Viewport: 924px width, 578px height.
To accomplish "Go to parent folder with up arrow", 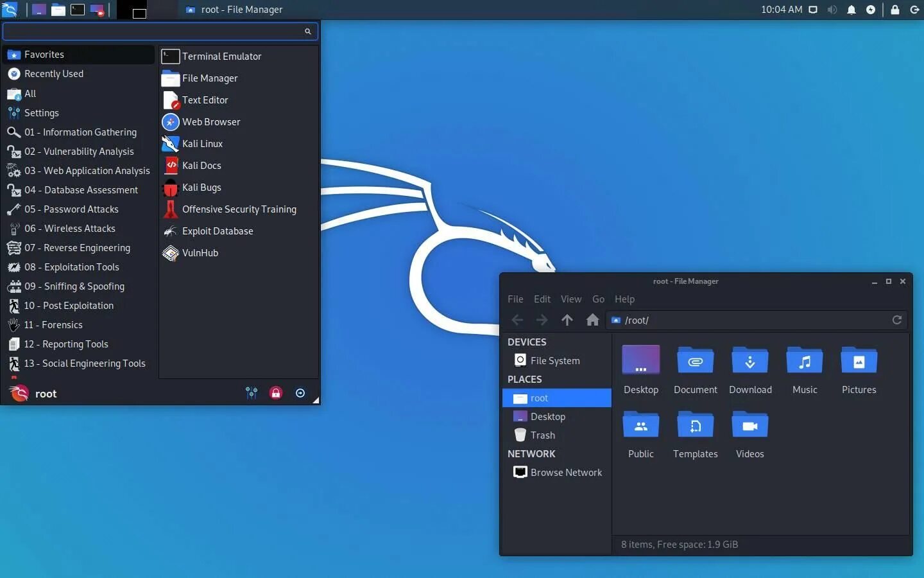I will click(x=567, y=320).
